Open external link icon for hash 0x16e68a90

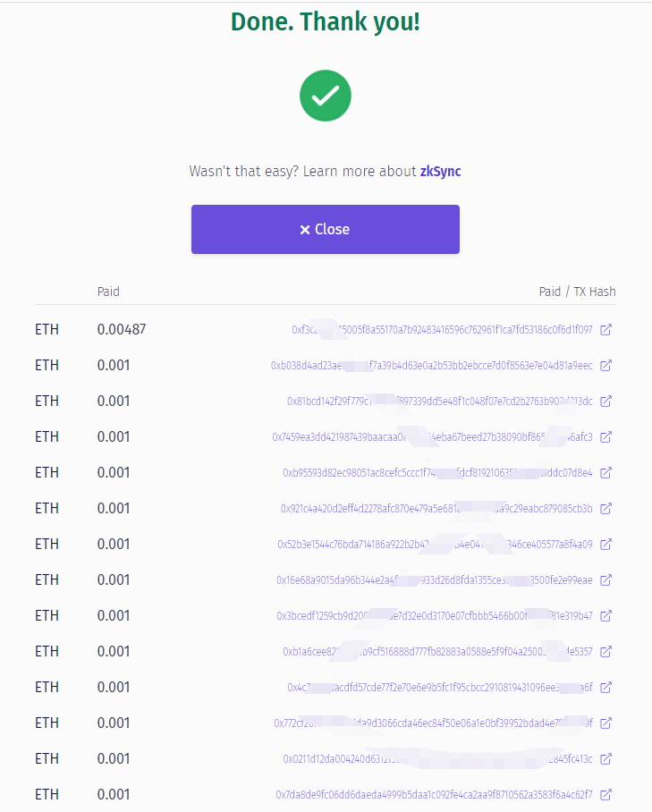605,580
